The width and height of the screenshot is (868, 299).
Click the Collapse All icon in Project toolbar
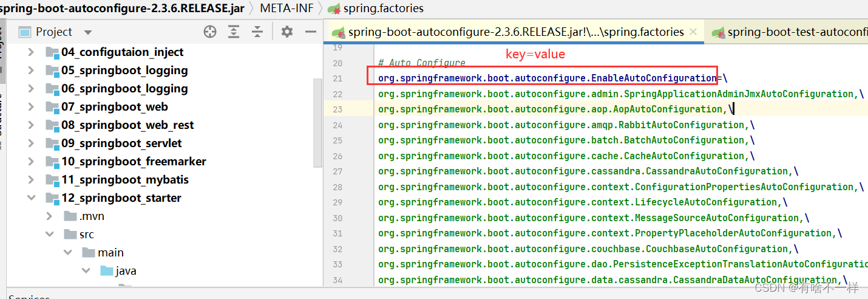click(x=257, y=32)
